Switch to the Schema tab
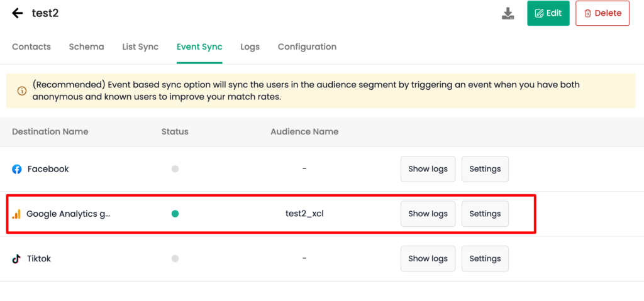This screenshot has width=644, height=301. 86,47
